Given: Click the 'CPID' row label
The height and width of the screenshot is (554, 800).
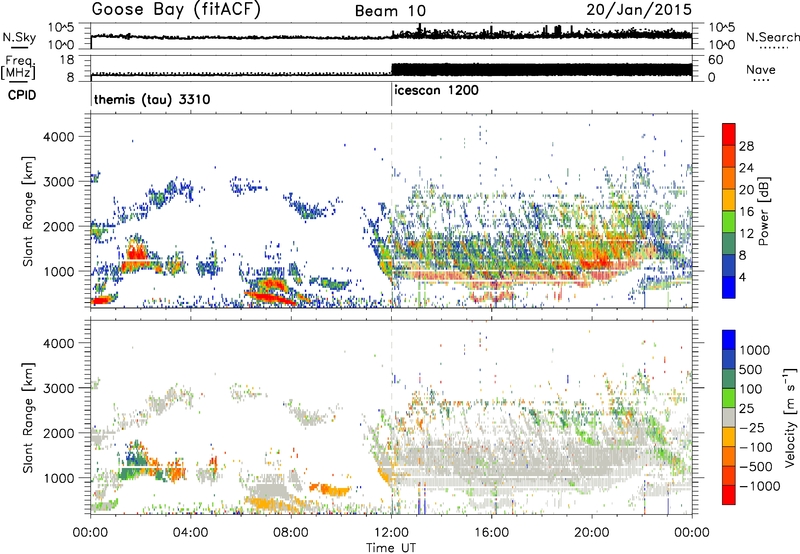Looking at the screenshot, I should point(22,95).
